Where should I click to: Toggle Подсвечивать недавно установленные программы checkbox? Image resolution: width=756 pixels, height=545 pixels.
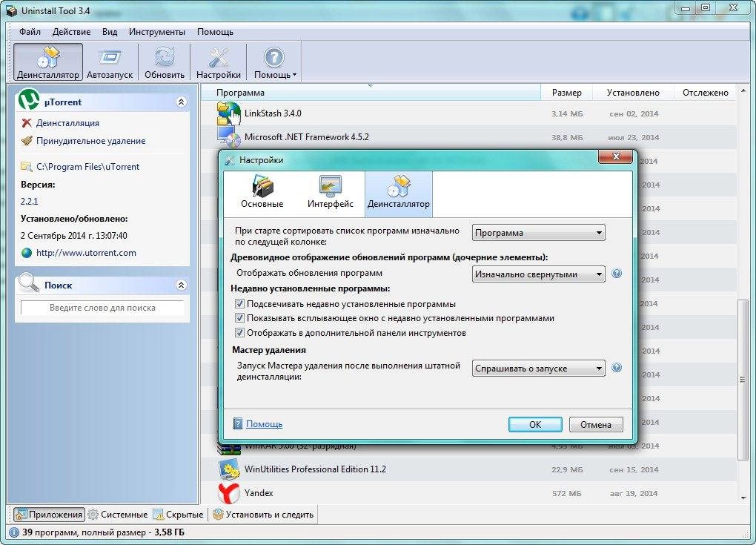click(x=239, y=304)
